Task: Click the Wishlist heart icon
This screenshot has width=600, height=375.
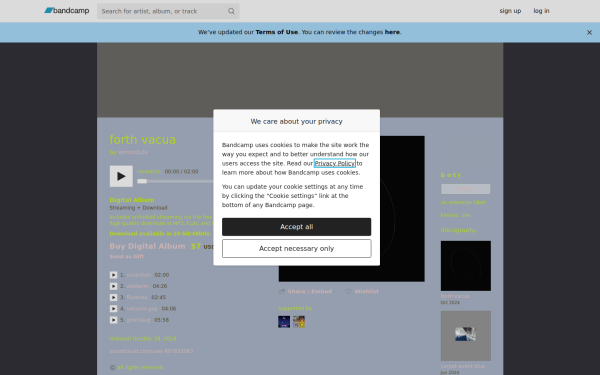Action: coord(348,292)
